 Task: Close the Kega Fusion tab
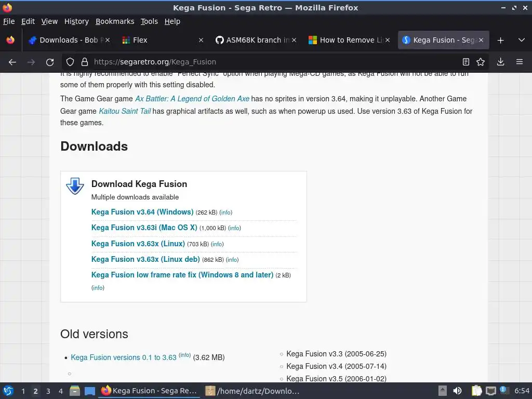pos(481,40)
